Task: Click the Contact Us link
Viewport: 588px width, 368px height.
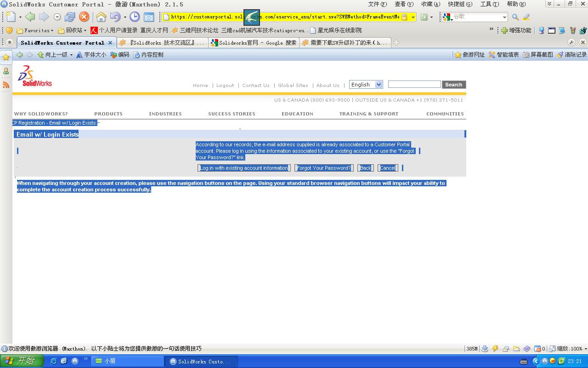Action: click(x=256, y=86)
